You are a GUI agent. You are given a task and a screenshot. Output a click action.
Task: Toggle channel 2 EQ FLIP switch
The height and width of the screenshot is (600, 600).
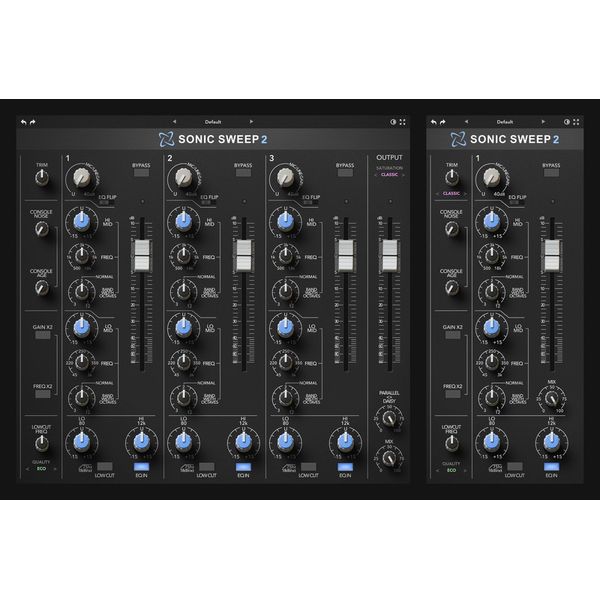point(206,202)
